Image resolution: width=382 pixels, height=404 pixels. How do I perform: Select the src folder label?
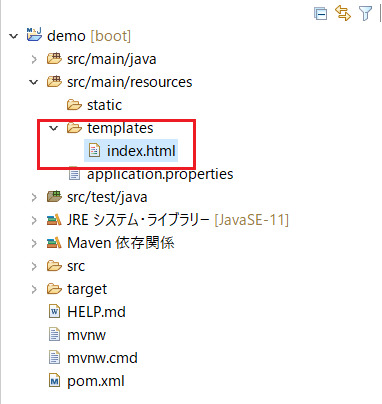pos(76,266)
